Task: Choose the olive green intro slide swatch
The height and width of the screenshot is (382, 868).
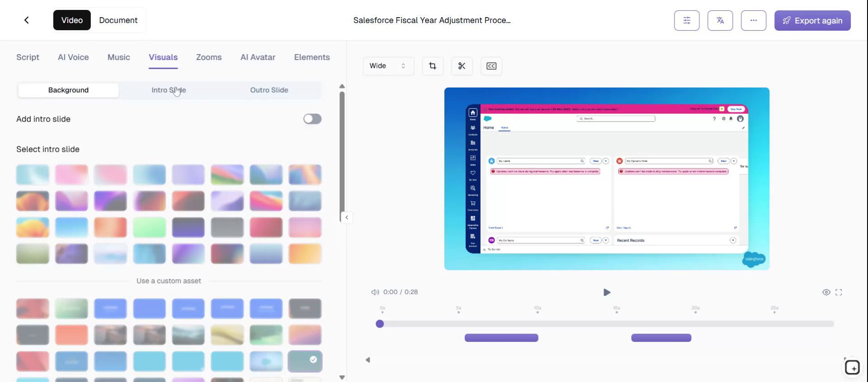Action: coord(33,254)
